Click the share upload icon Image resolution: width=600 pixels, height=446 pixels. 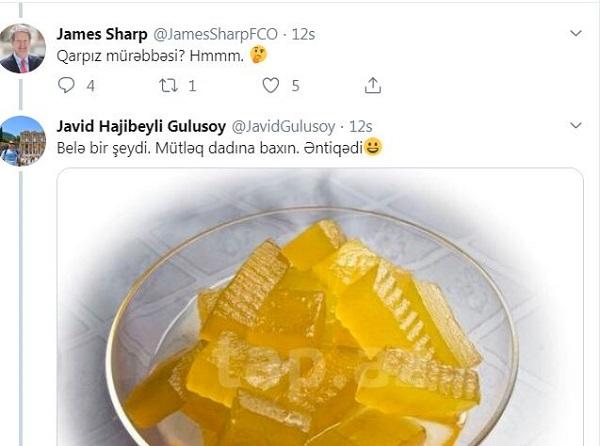[x=372, y=86]
